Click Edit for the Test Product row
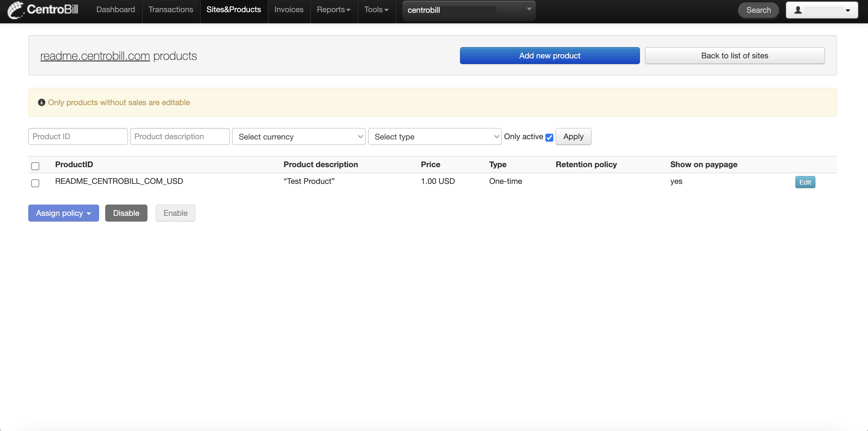Viewport: 868px width, 431px height. (805, 182)
